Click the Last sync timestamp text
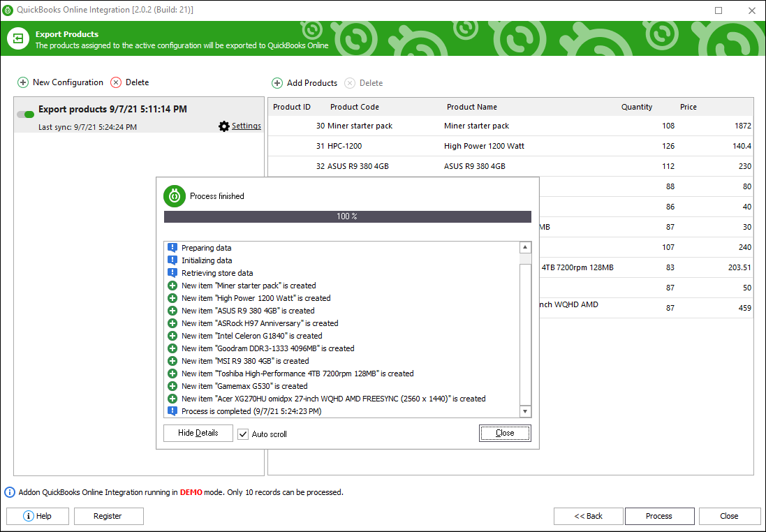Viewport: 766px width, 532px height. tap(87, 127)
